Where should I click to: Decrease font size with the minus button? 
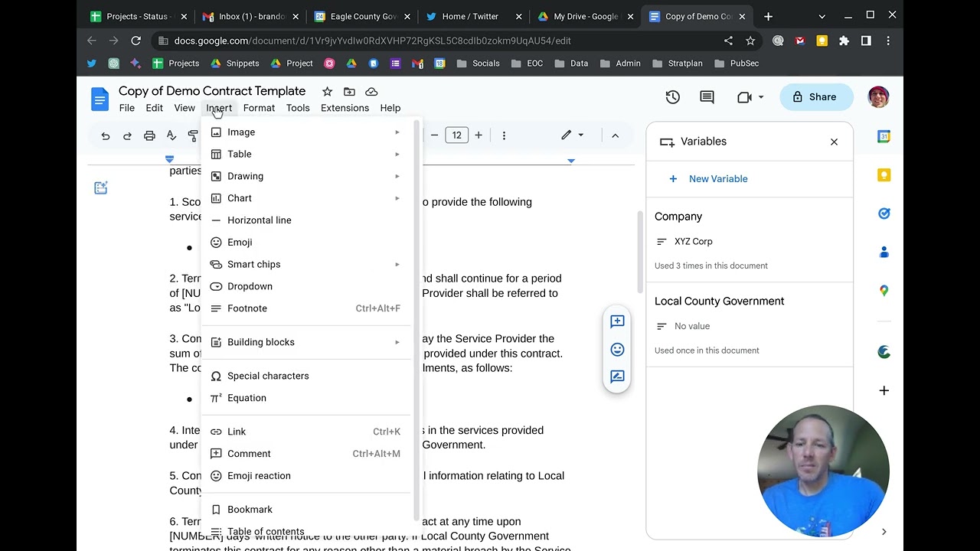[434, 135]
